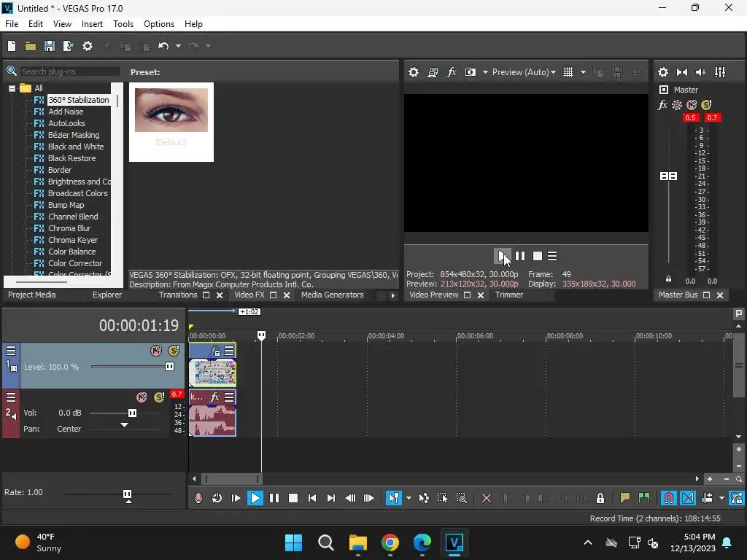Image resolution: width=747 pixels, height=560 pixels.
Task: Click the Render As toolbar icon
Action: [x=68, y=46]
